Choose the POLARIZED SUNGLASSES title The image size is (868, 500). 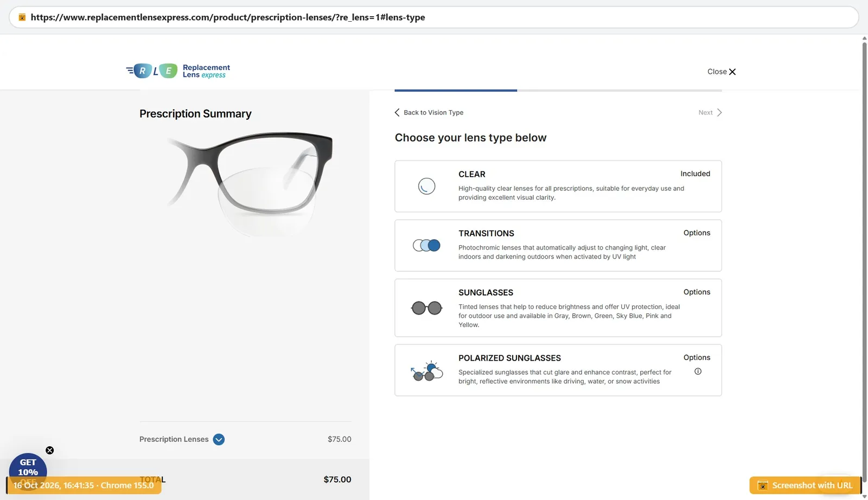click(x=509, y=358)
